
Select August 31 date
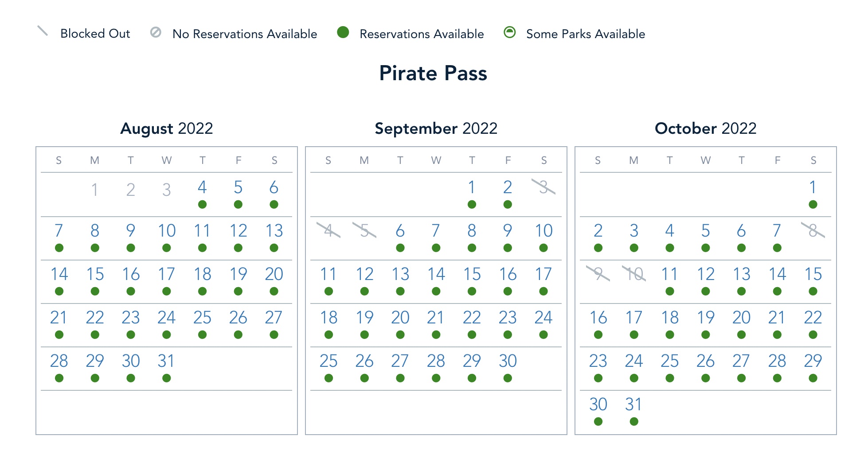click(x=167, y=361)
